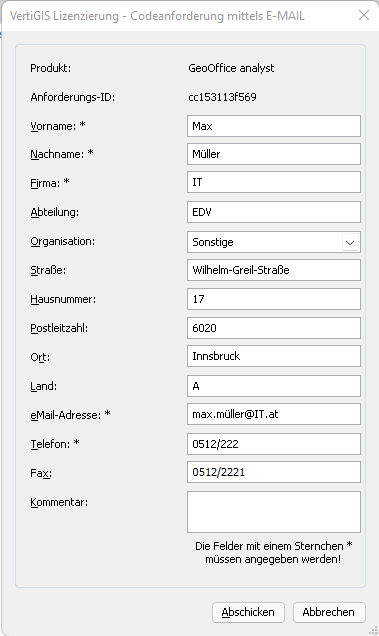Image resolution: width=379 pixels, height=636 pixels.
Task: Click the Land label
Action: click(x=44, y=386)
